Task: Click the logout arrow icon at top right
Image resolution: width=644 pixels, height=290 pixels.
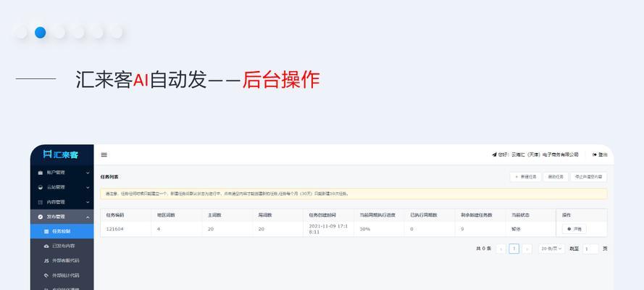Action: (x=594, y=155)
